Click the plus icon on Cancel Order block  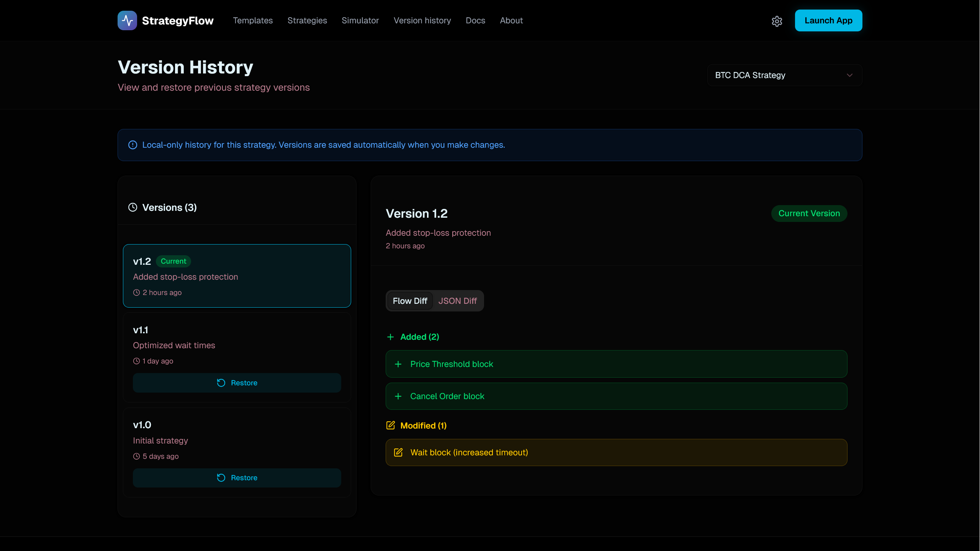[x=398, y=396]
